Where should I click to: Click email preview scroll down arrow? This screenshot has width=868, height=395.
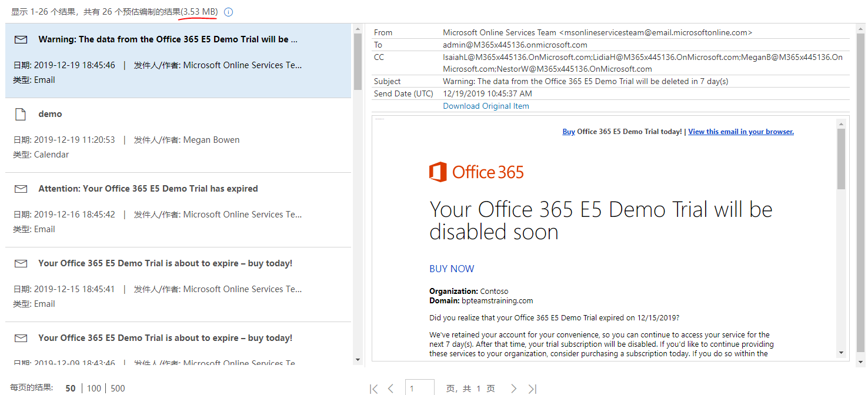841,353
